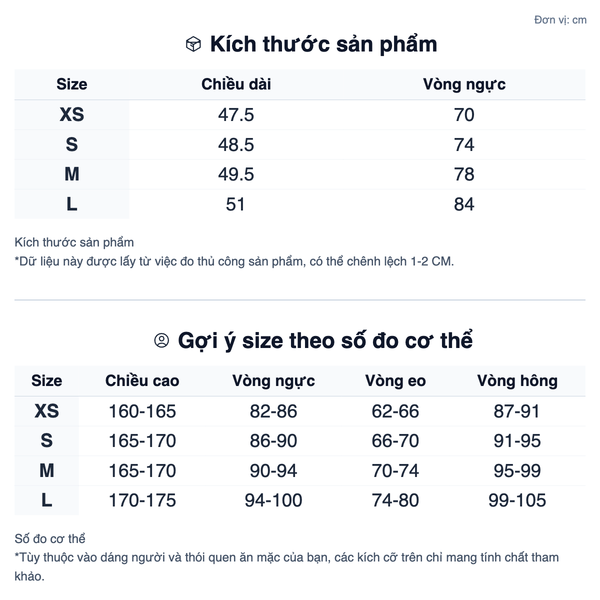600x600 pixels.
Task: Click the Gợi ý size theo số đo heading
Action: (325, 340)
